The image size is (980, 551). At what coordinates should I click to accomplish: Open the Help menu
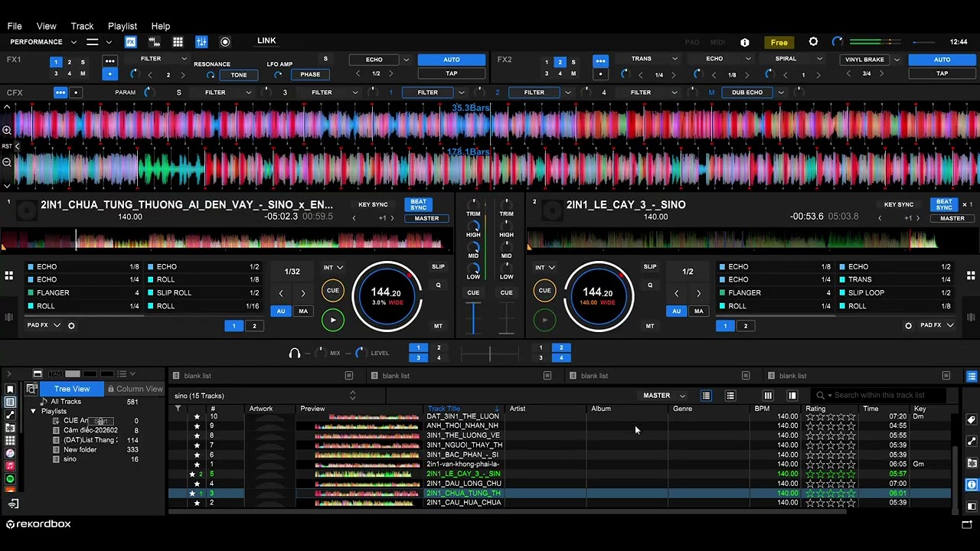click(x=161, y=26)
